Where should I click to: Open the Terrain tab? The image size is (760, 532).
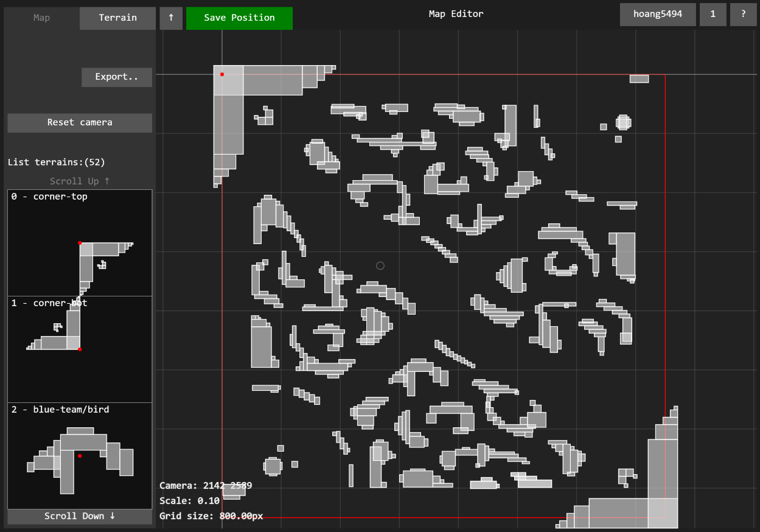[118, 18]
